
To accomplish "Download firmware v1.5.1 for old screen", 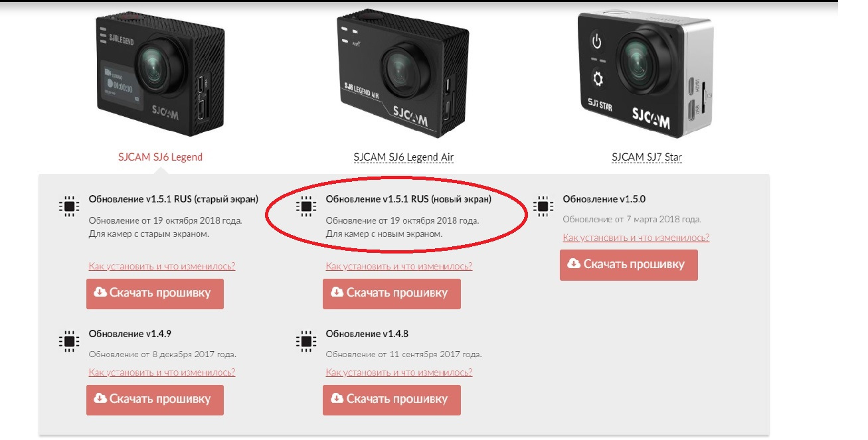I will coord(155,293).
